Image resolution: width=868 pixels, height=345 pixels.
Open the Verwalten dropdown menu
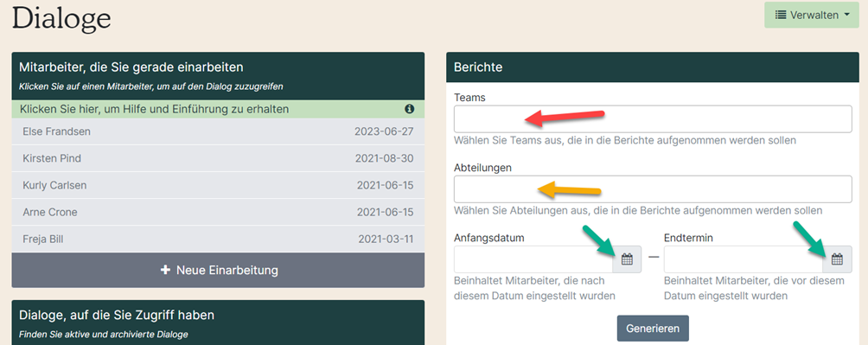812,15
